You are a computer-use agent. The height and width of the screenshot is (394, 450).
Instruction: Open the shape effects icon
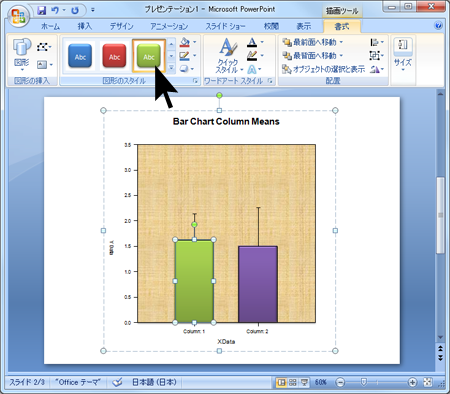point(185,69)
